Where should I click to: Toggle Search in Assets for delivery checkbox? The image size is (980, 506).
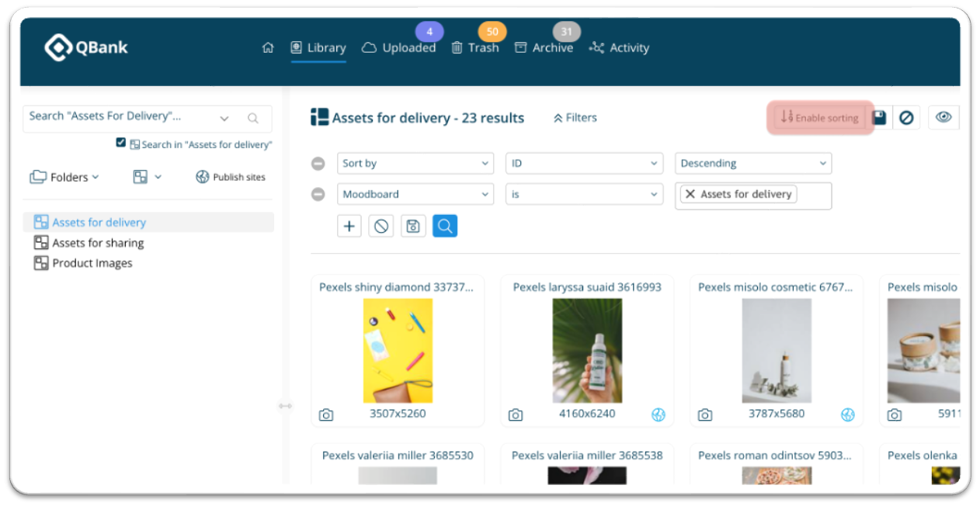coord(120,143)
